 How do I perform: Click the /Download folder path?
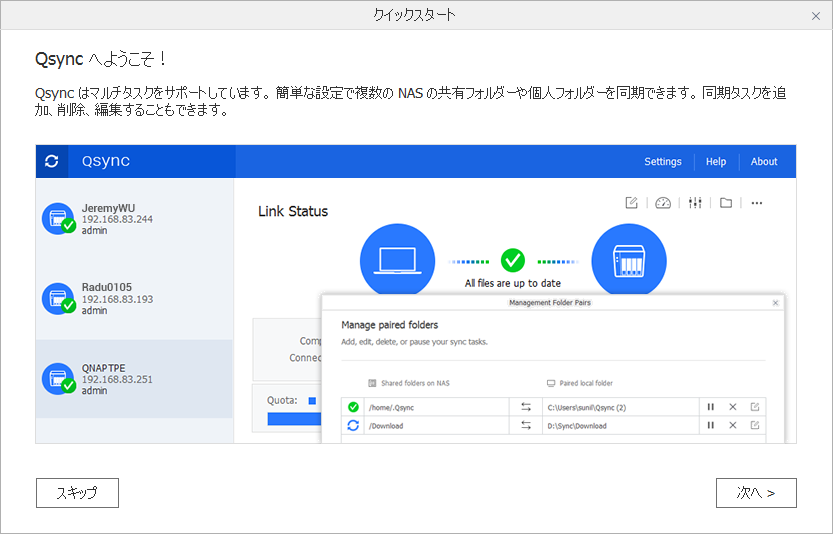(x=386, y=426)
